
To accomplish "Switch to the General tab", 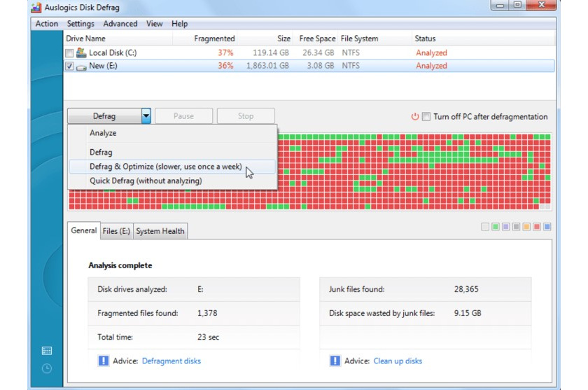I will [x=83, y=230].
